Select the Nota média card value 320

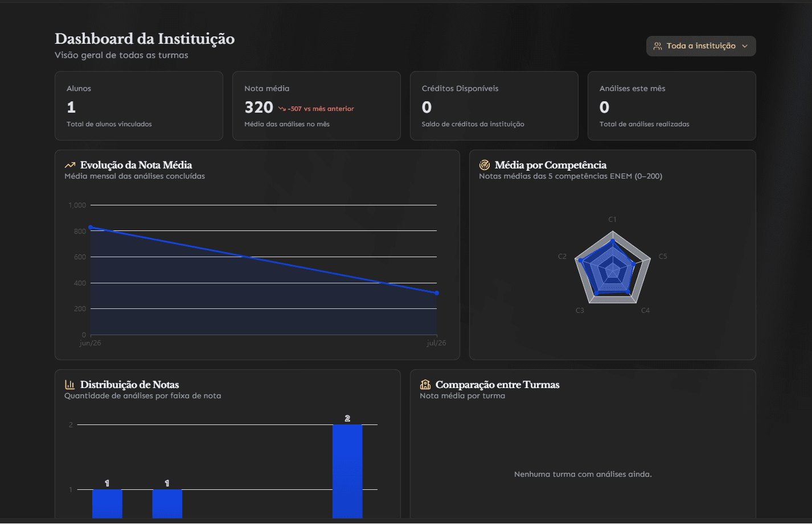coord(259,108)
